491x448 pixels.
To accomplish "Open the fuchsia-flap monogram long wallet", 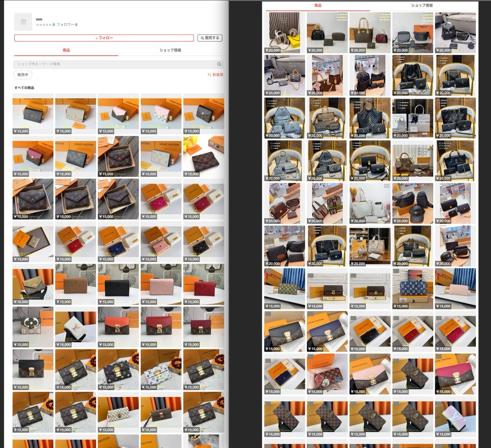I will pyautogui.click(x=455, y=374).
